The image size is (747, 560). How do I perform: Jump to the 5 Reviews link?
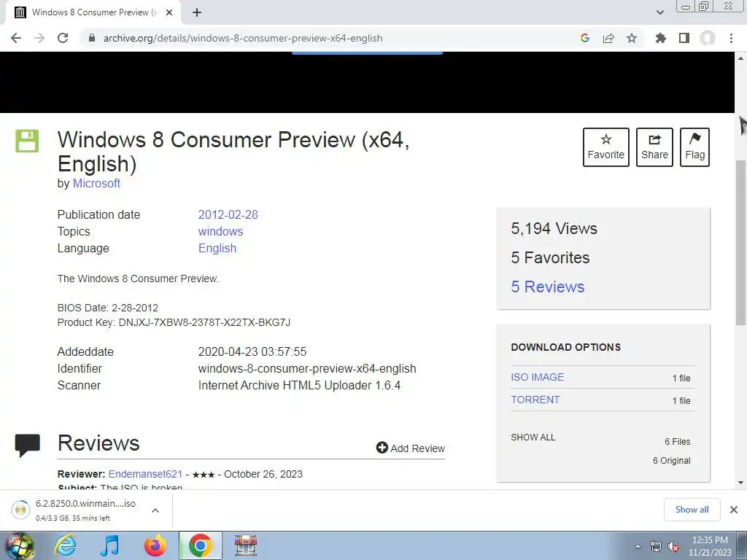click(x=548, y=287)
